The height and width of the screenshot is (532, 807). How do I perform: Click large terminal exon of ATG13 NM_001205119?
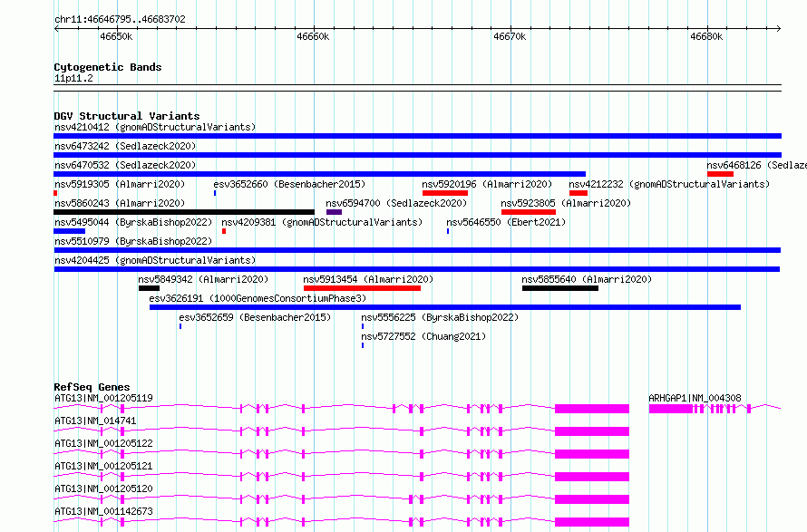click(x=592, y=409)
